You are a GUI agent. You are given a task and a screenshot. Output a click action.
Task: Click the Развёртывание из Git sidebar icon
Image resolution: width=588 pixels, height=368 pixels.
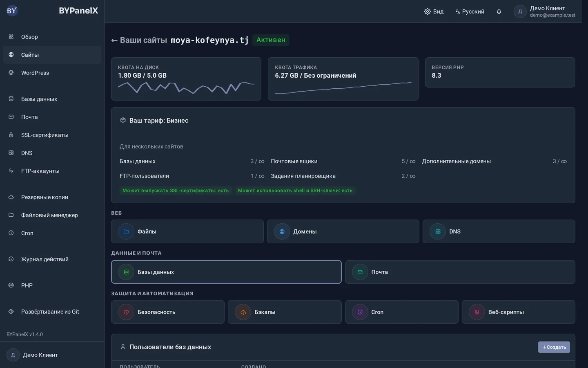[x=11, y=312]
